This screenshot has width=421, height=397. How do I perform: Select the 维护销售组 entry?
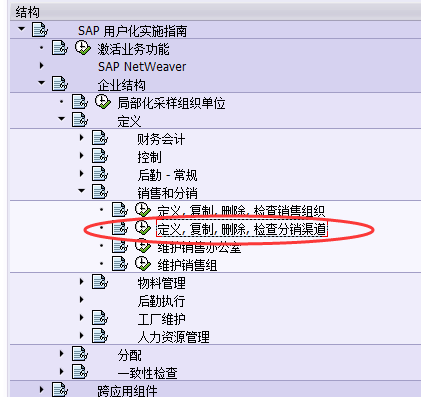(187, 265)
